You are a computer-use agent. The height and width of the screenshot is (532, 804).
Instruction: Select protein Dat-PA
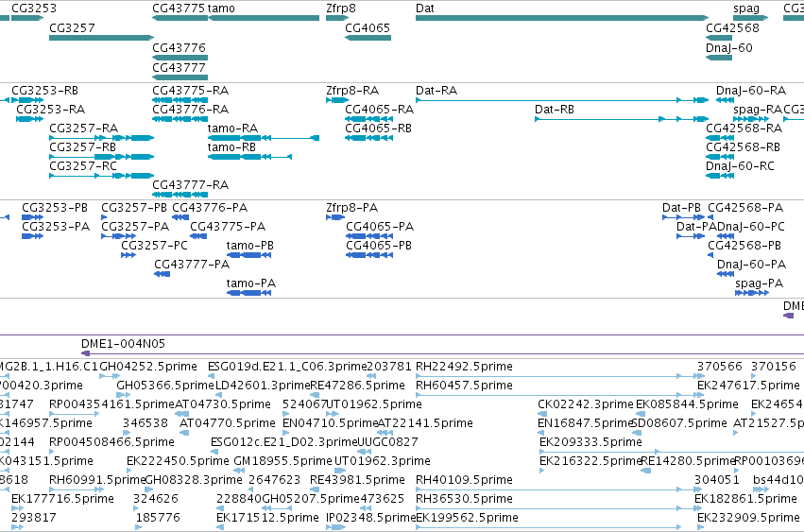696,227
